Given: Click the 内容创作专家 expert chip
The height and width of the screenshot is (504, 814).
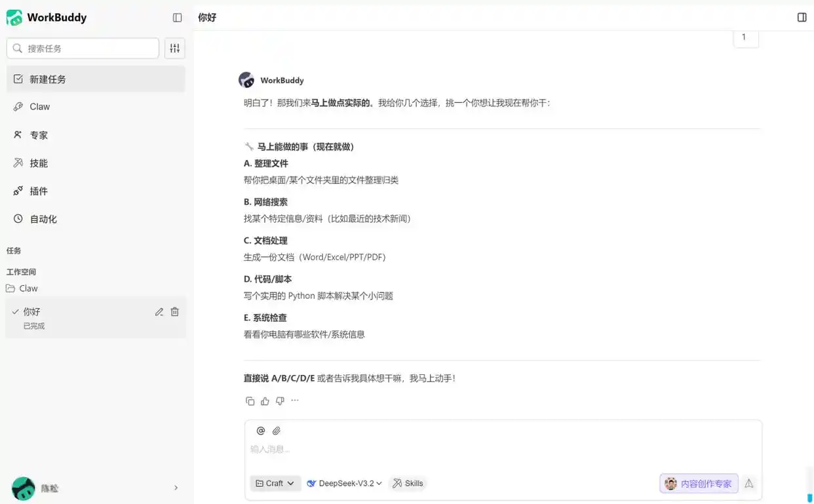Looking at the screenshot, I should click(x=698, y=483).
